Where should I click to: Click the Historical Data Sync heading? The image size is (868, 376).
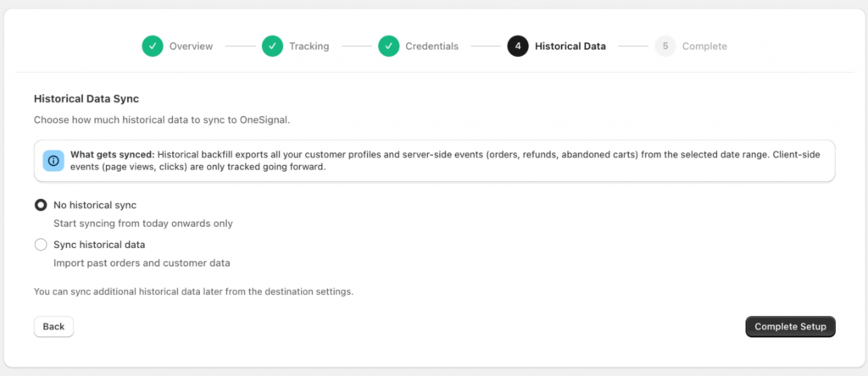[x=86, y=99]
